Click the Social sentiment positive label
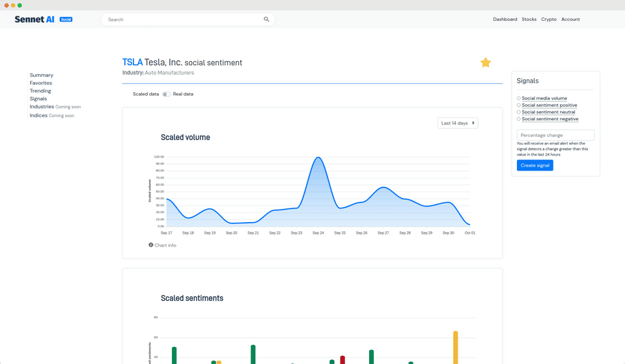The height and width of the screenshot is (364, 625). tap(549, 105)
